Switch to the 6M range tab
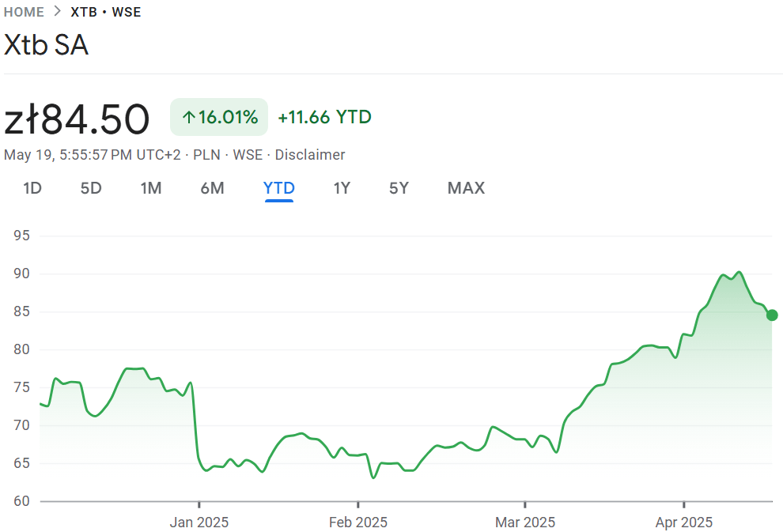Screen dimensions: 783x532 tap(212, 188)
